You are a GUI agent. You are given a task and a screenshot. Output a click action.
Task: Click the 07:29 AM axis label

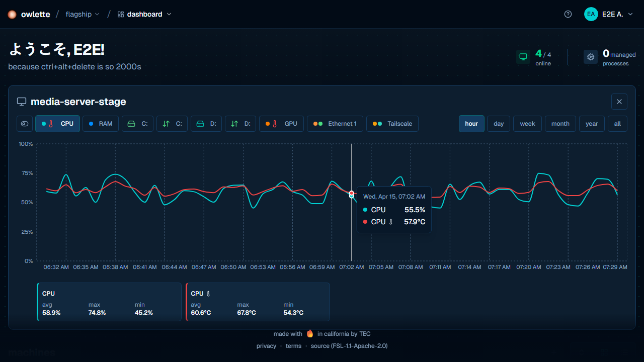615,267
